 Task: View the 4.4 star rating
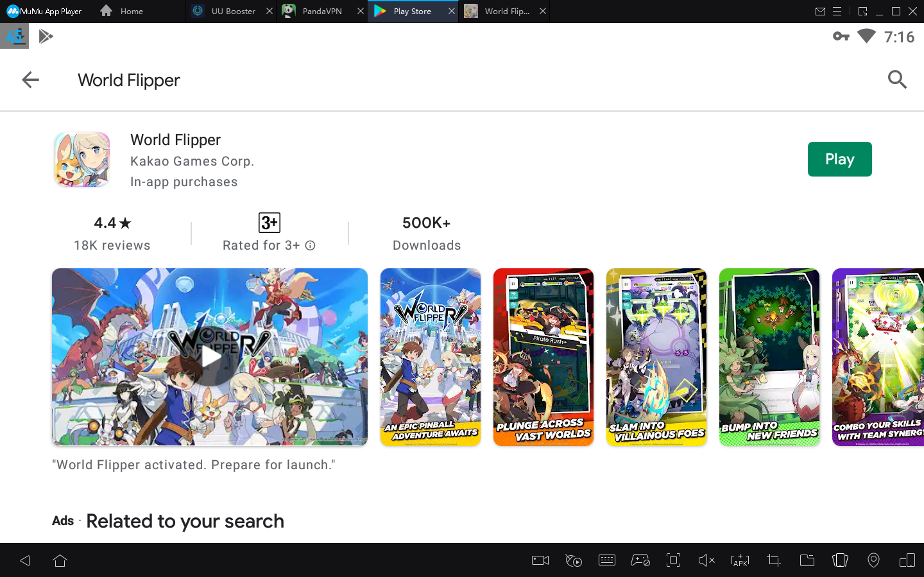click(x=112, y=223)
